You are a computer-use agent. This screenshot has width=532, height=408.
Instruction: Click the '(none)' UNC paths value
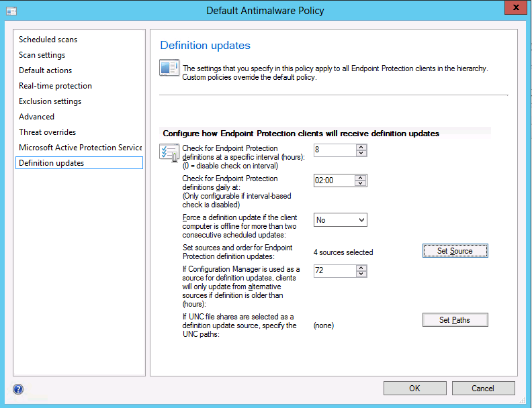[x=324, y=325]
